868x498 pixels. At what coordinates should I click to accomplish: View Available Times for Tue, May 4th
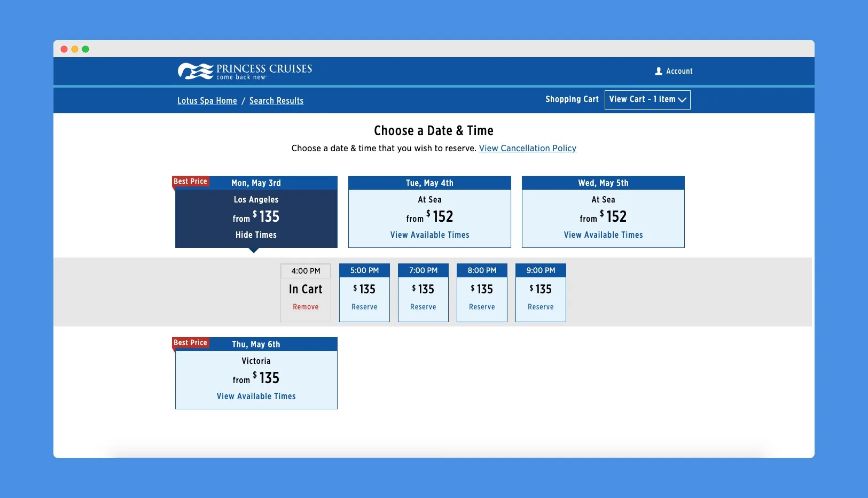(x=429, y=235)
